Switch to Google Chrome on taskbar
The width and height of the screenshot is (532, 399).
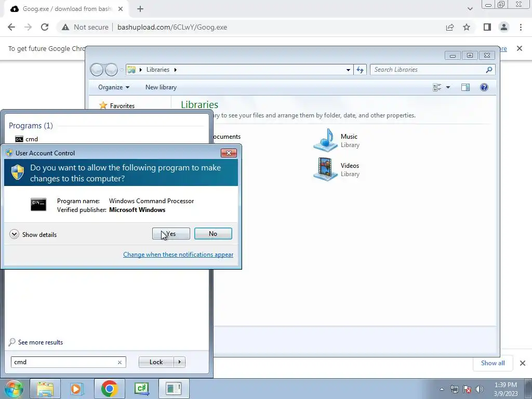pyautogui.click(x=109, y=389)
